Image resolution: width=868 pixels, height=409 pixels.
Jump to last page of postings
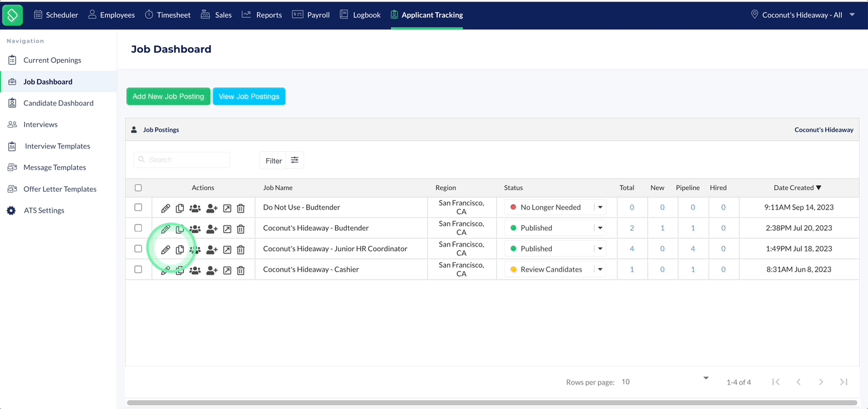click(844, 381)
